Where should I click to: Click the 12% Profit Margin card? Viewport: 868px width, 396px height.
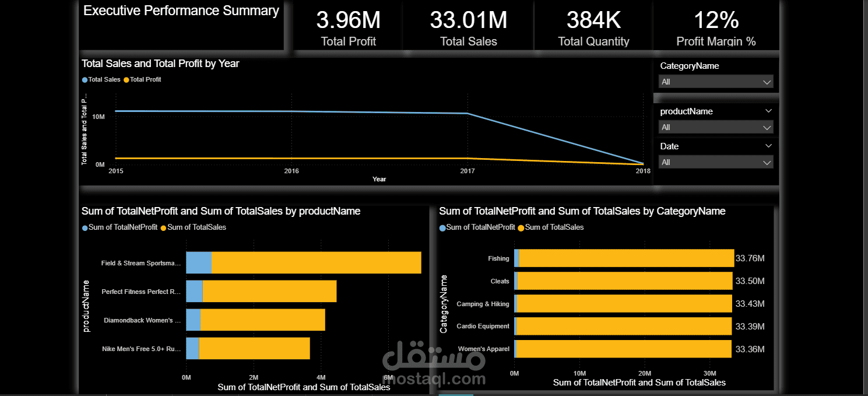click(x=716, y=24)
